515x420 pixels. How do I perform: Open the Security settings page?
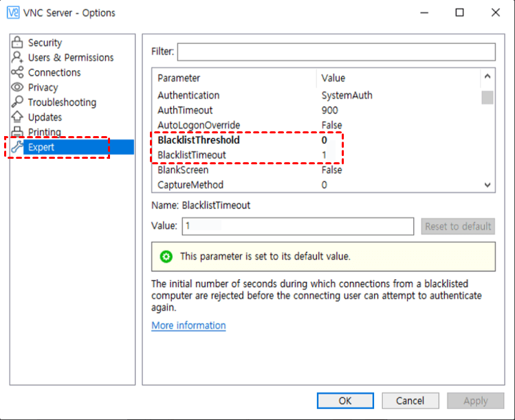click(45, 43)
